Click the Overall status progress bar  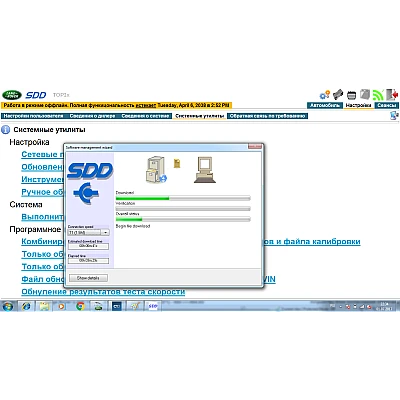coord(183,219)
